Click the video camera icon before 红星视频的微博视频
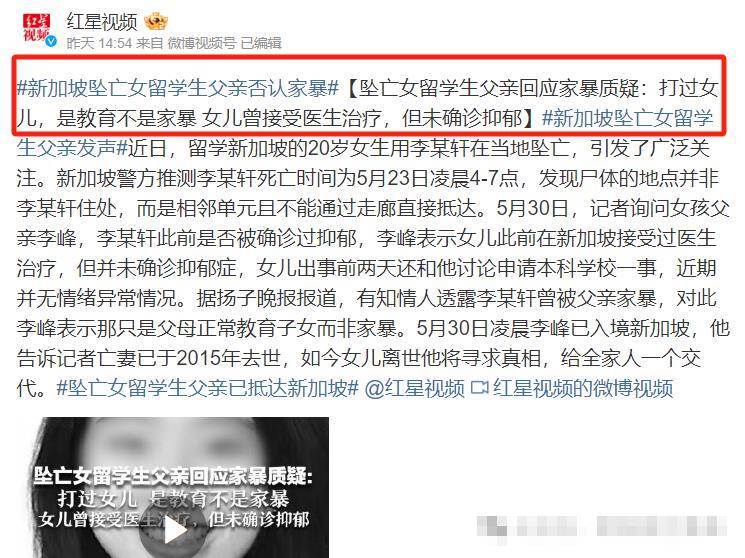Screen dimensions: 745x558 479,388
